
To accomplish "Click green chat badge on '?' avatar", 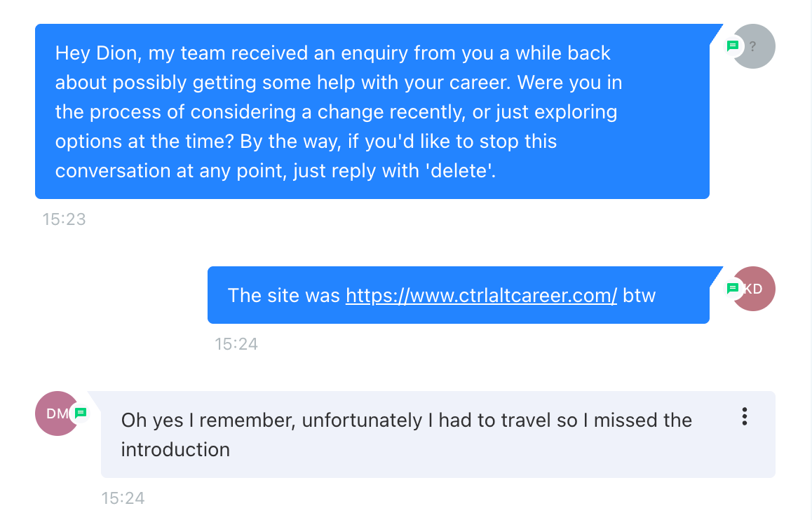I will [733, 46].
